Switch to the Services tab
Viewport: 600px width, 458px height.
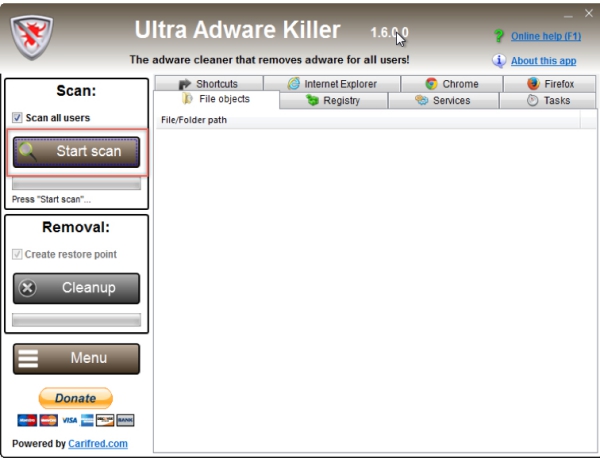[443, 101]
